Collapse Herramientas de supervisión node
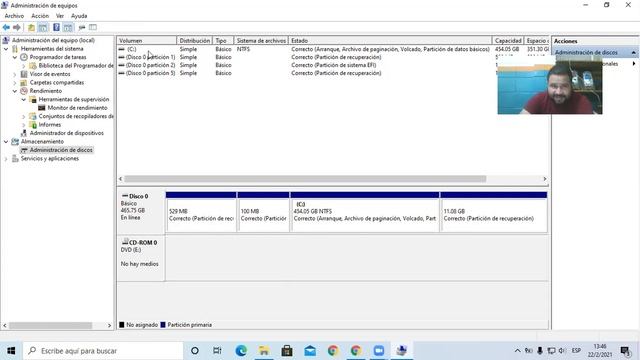The width and height of the screenshot is (640, 360). click(x=24, y=100)
